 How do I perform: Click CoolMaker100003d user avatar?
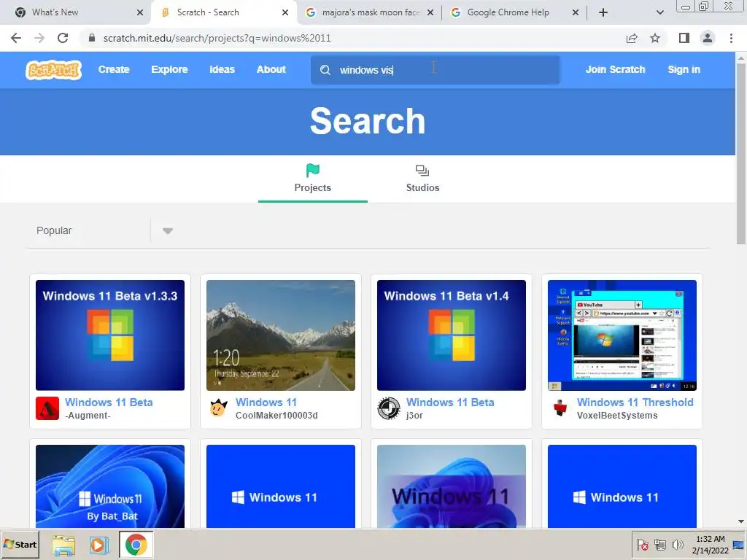click(218, 408)
